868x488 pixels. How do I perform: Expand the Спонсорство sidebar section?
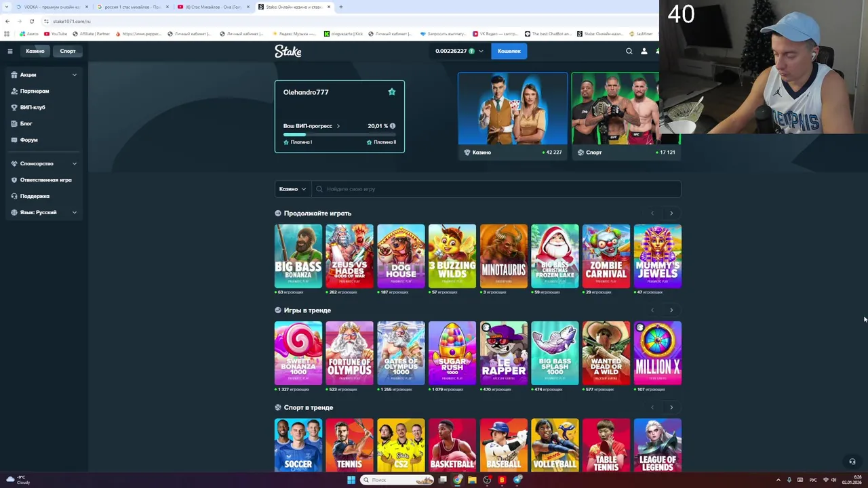pos(75,163)
